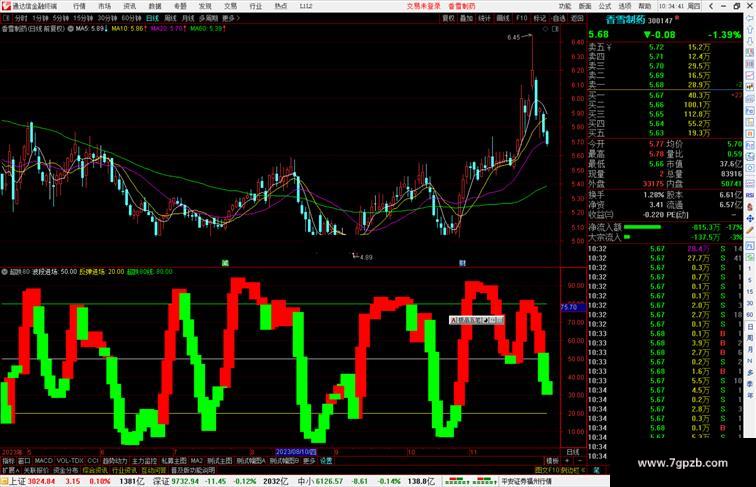Open the 关联报价 tab
The image size is (756, 487).
36,470
